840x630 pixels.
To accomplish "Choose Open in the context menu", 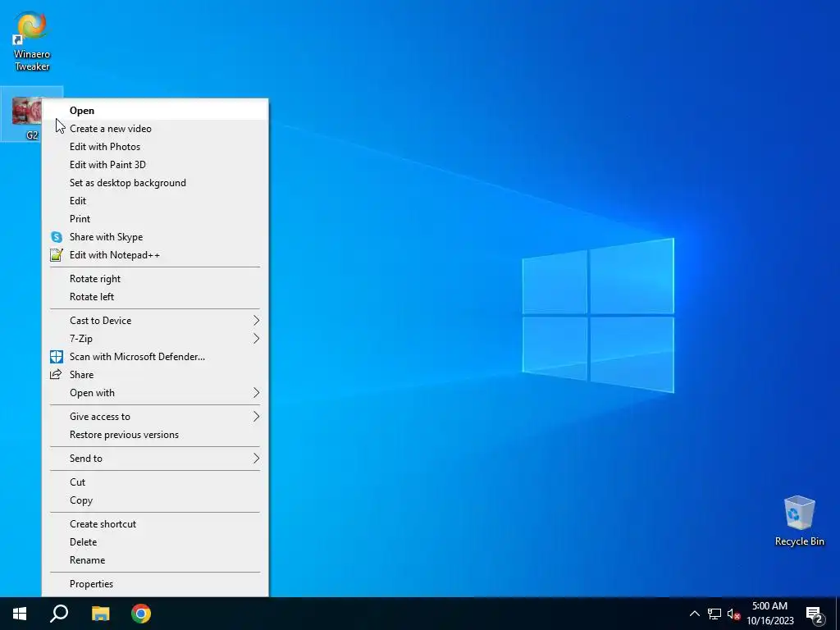I will click(155, 111).
